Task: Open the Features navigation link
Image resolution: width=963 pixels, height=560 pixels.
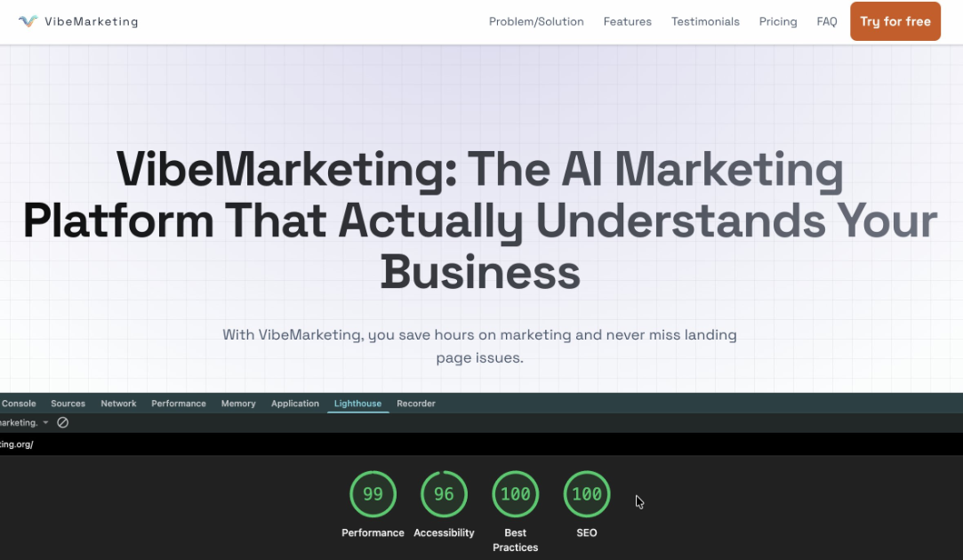Action: tap(628, 21)
